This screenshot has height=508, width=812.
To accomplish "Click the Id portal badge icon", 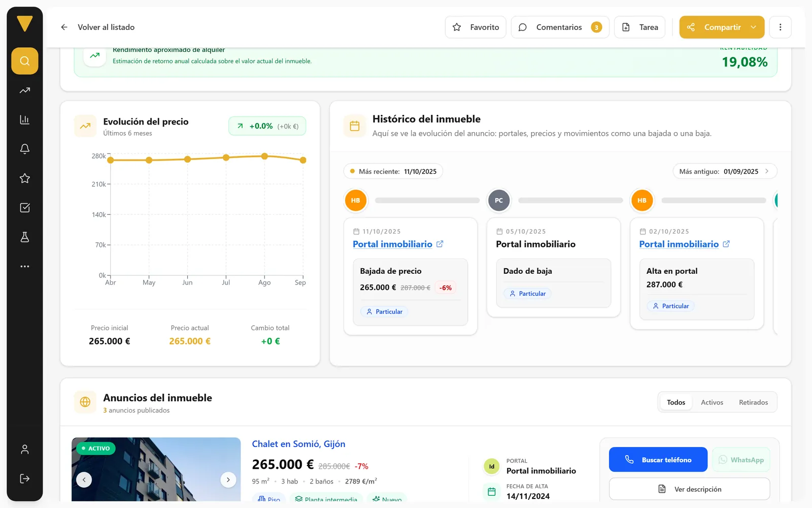I will tap(492, 466).
